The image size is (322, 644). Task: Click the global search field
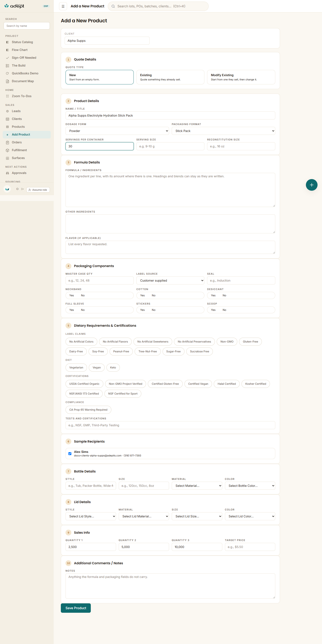pos(158,6)
